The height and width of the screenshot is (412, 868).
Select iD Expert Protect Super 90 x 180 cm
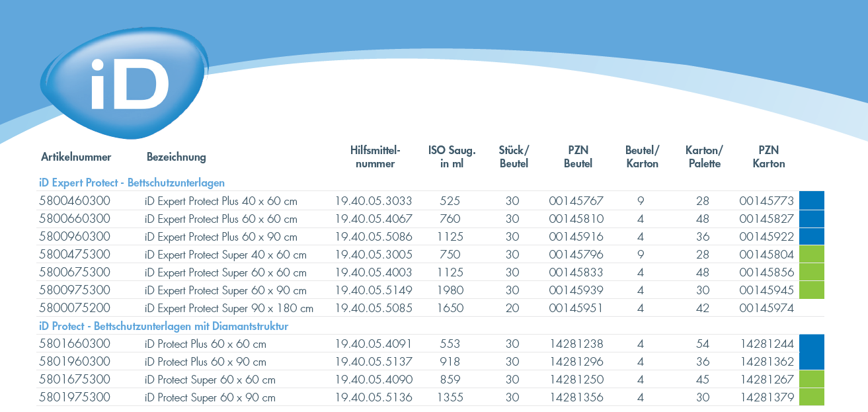(x=229, y=308)
